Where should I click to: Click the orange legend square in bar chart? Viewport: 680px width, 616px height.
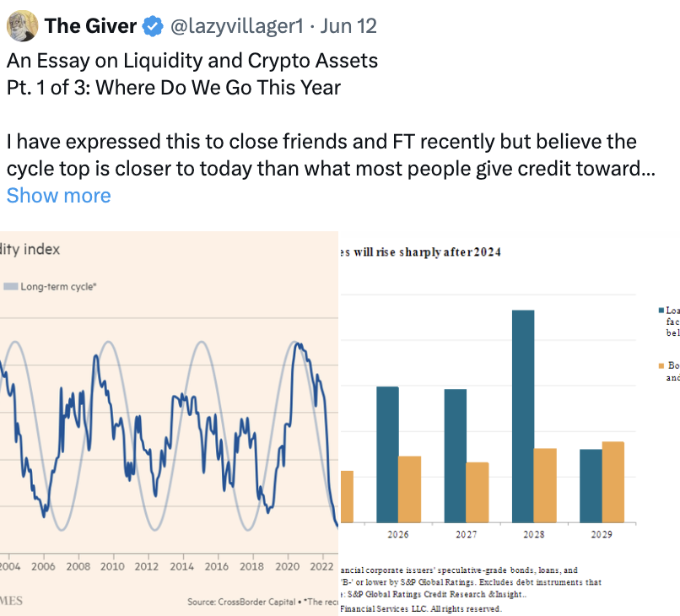pos(661,366)
